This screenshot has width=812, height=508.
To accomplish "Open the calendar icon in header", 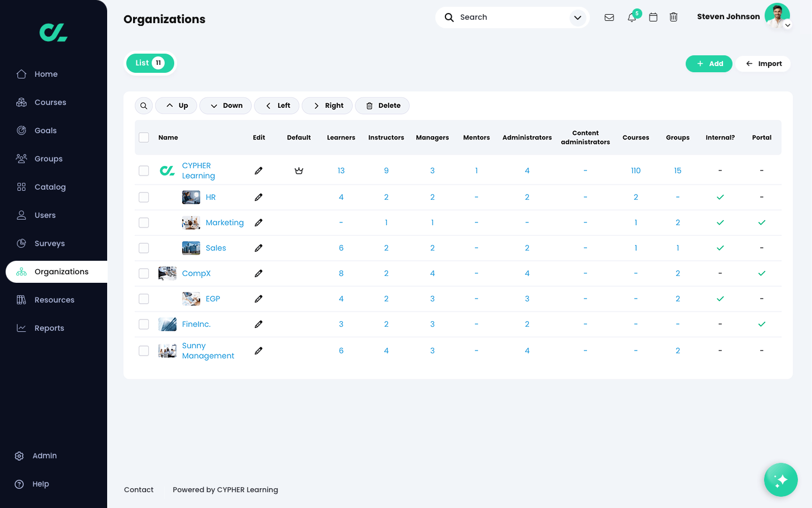I will [x=653, y=17].
